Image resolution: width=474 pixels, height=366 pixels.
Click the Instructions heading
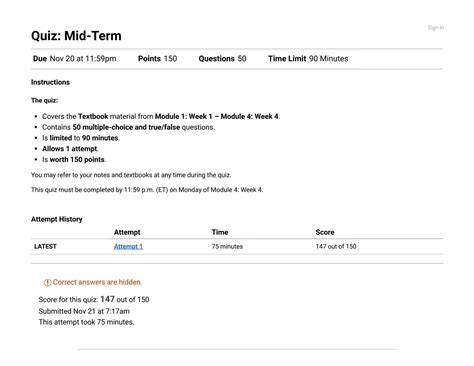50,82
